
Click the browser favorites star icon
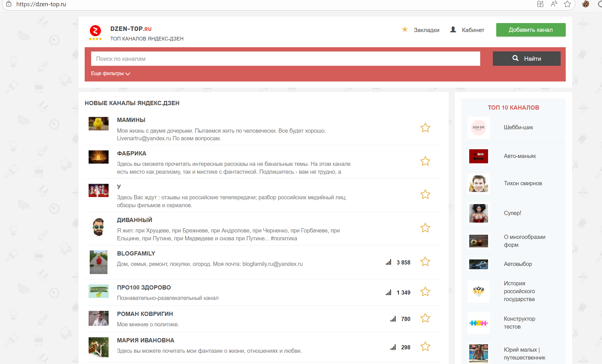pyautogui.click(x=567, y=4)
